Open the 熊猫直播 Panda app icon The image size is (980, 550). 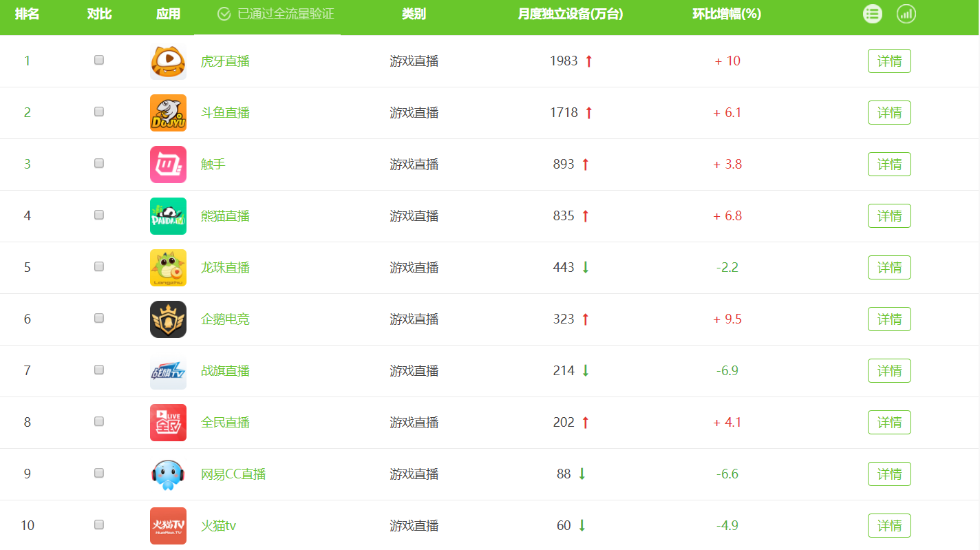coord(168,216)
